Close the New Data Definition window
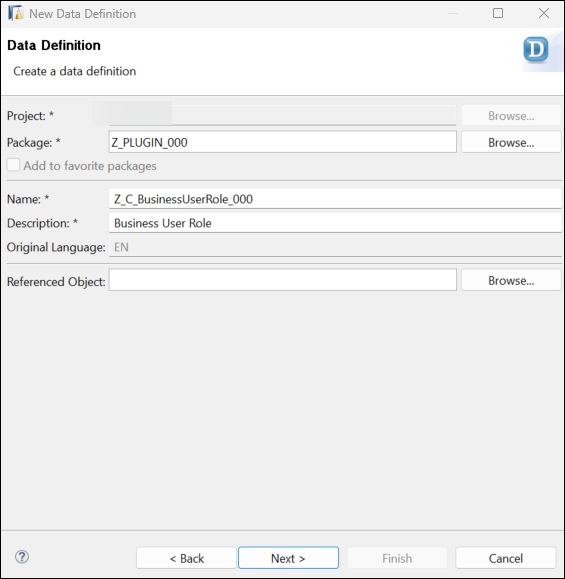Viewport: 565px width, 579px height. [x=544, y=13]
